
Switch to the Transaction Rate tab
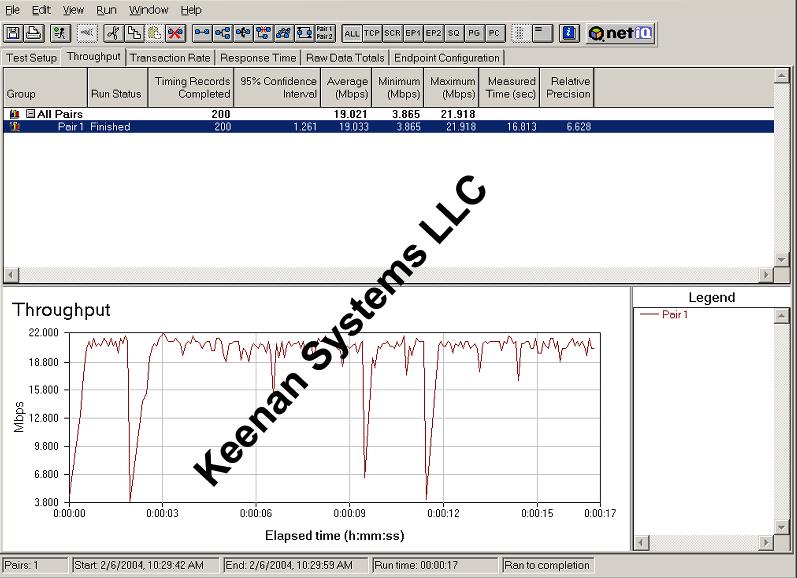(x=170, y=58)
